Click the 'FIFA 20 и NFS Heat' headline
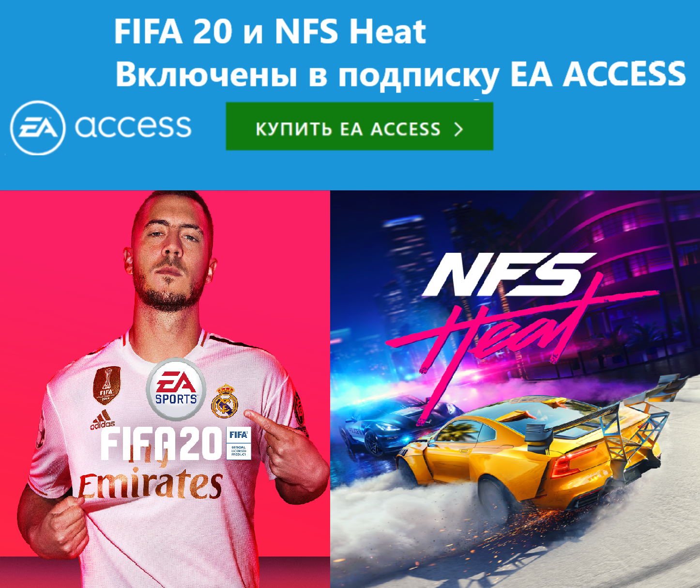700x588 pixels. (x=270, y=31)
